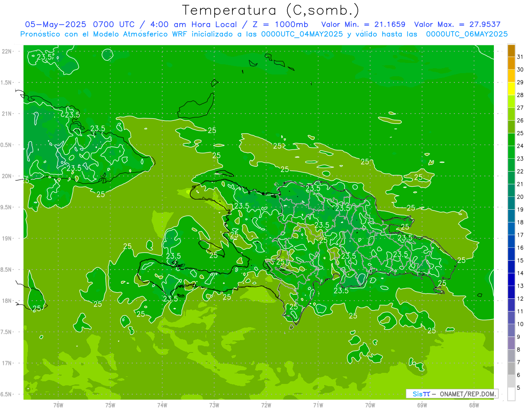
Task: Click the 70W longitude axis label
Action: tap(370, 405)
